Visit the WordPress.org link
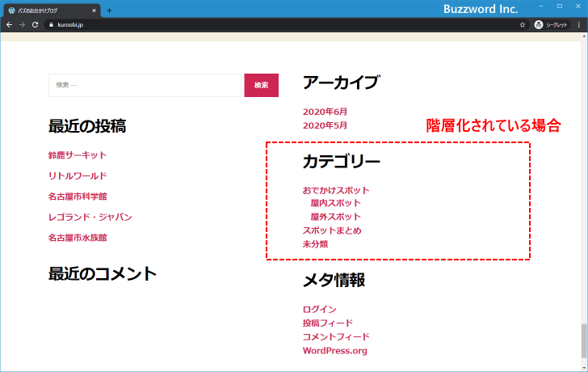Screen dimensions: 588x372 click(x=334, y=351)
